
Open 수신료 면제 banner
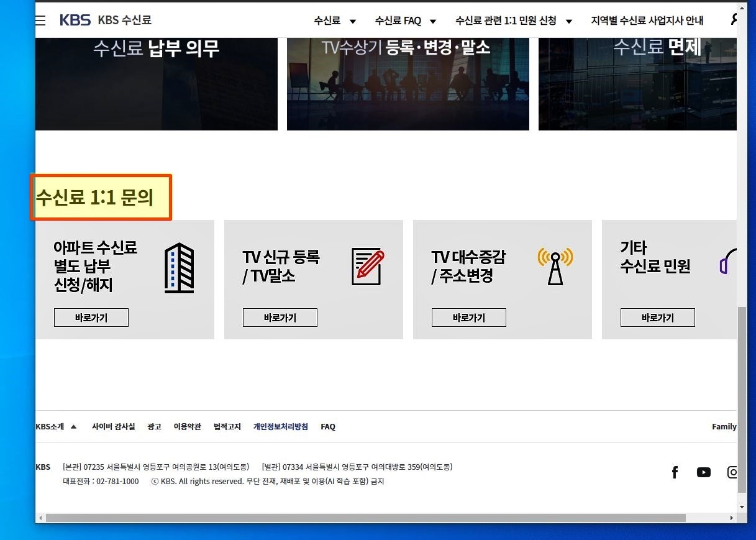637,84
